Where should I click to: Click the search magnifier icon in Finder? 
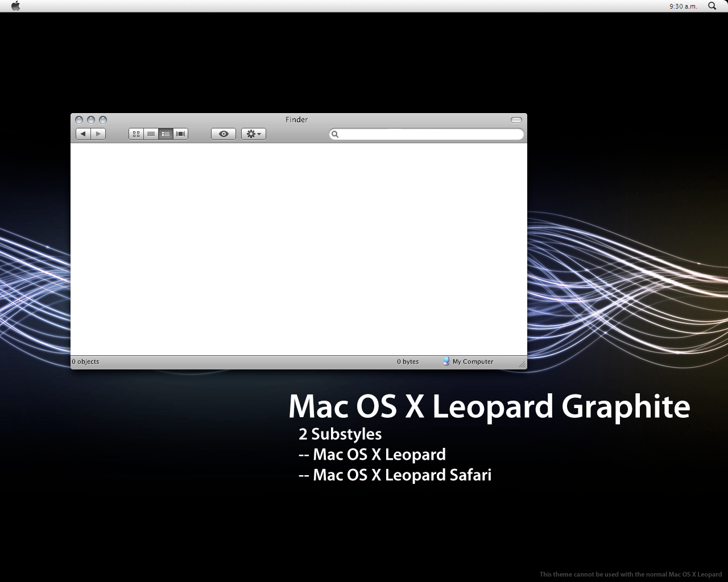(x=335, y=134)
